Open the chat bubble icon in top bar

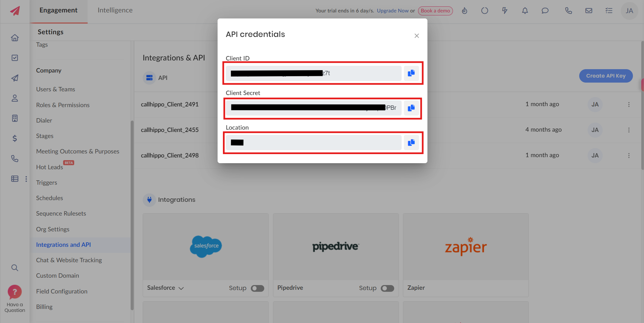(x=545, y=11)
